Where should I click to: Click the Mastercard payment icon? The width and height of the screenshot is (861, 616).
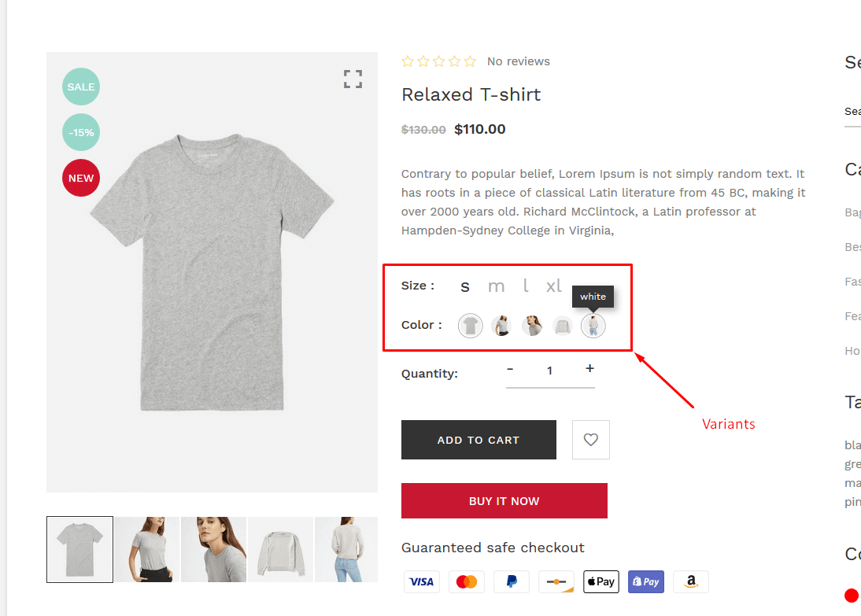[x=467, y=582]
